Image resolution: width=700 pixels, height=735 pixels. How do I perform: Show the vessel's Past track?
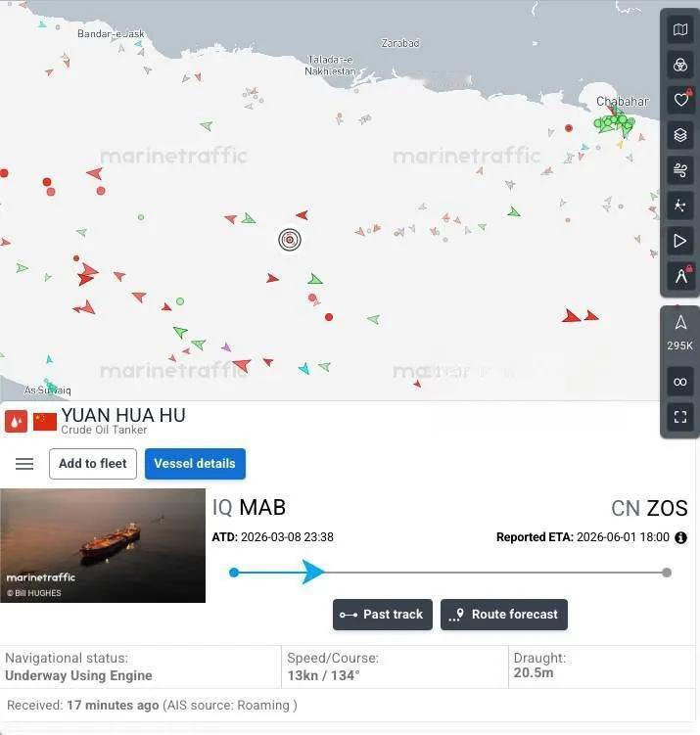[383, 614]
